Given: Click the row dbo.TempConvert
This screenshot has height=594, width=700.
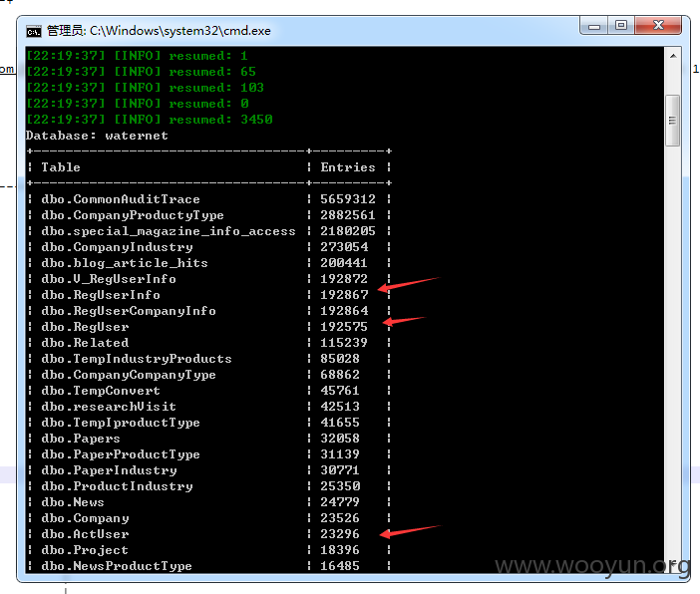Looking at the screenshot, I should [x=209, y=391].
